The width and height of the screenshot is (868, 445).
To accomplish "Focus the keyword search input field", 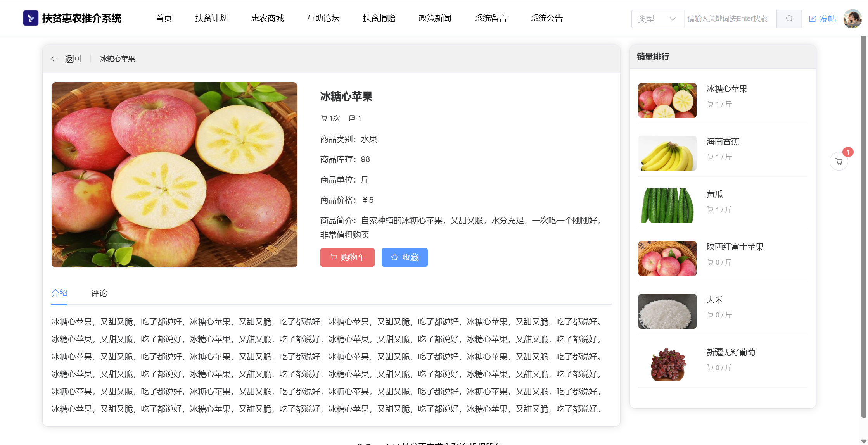I will 729,19.
